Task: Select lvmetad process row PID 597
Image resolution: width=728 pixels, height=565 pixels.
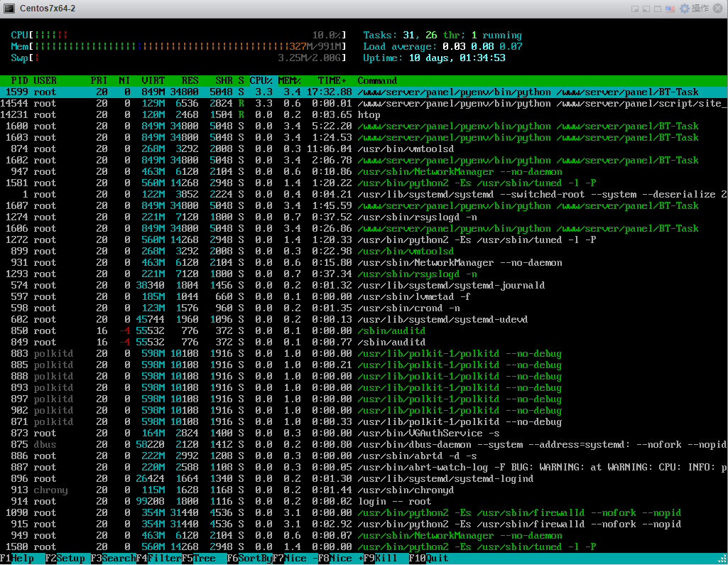Action: (364, 296)
